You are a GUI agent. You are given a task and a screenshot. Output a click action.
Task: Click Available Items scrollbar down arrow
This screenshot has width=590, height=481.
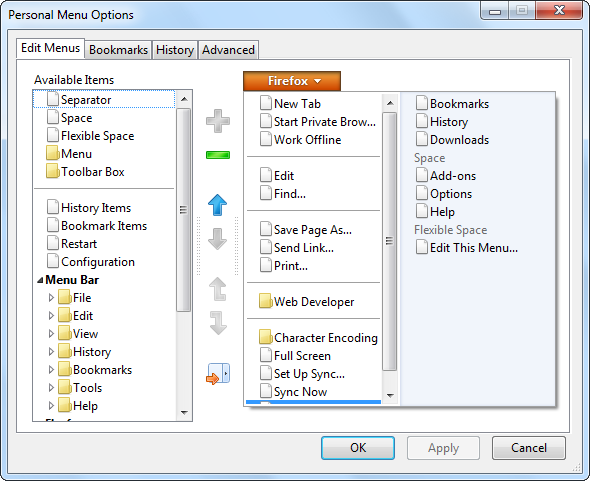click(x=184, y=413)
